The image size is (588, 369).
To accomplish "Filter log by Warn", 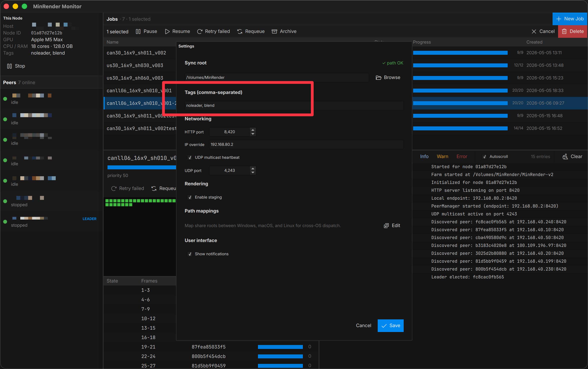I will coord(442,156).
